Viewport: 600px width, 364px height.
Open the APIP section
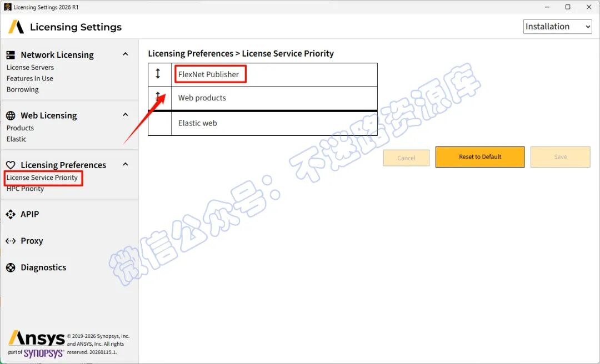(x=30, y=214)
